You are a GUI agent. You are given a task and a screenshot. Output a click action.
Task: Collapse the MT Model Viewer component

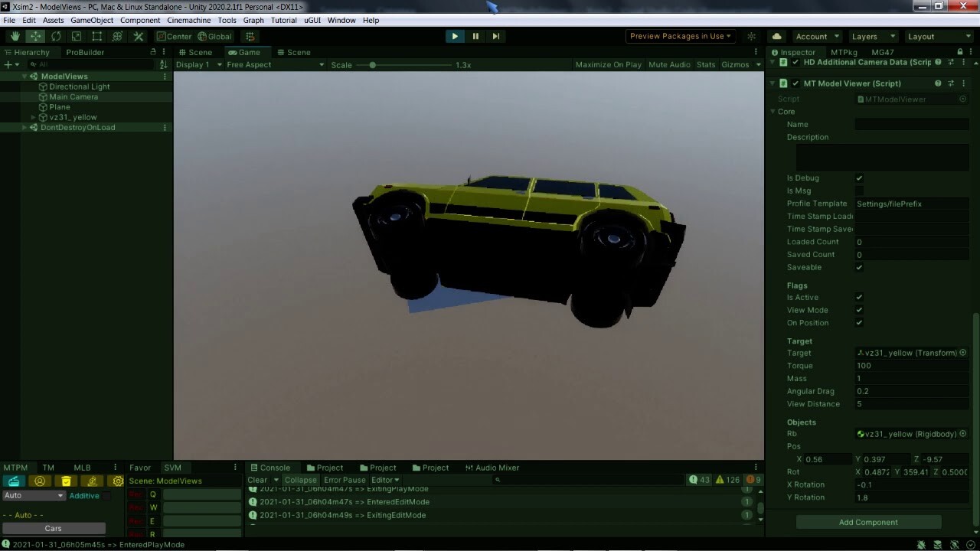tap(772, 83)
